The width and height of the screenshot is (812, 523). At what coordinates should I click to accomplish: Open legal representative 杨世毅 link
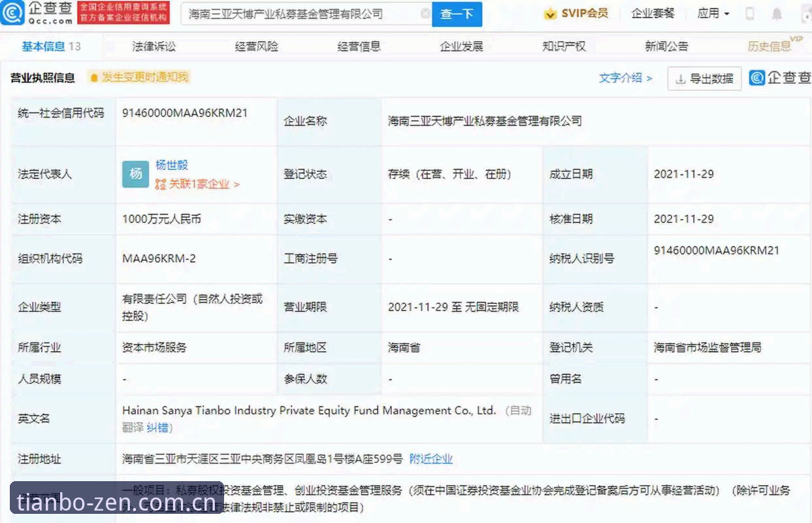click(x=171, y=165)
